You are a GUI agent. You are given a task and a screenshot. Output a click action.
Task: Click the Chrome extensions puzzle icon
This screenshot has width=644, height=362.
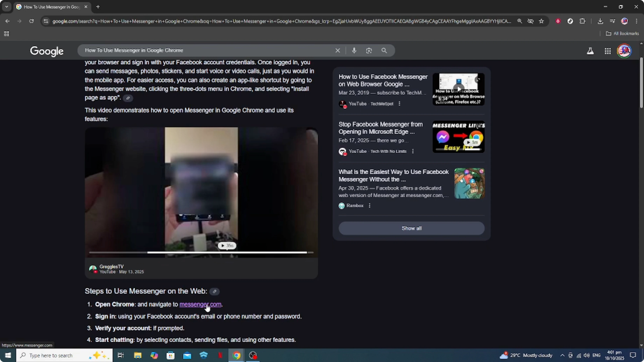pos(583,21)
